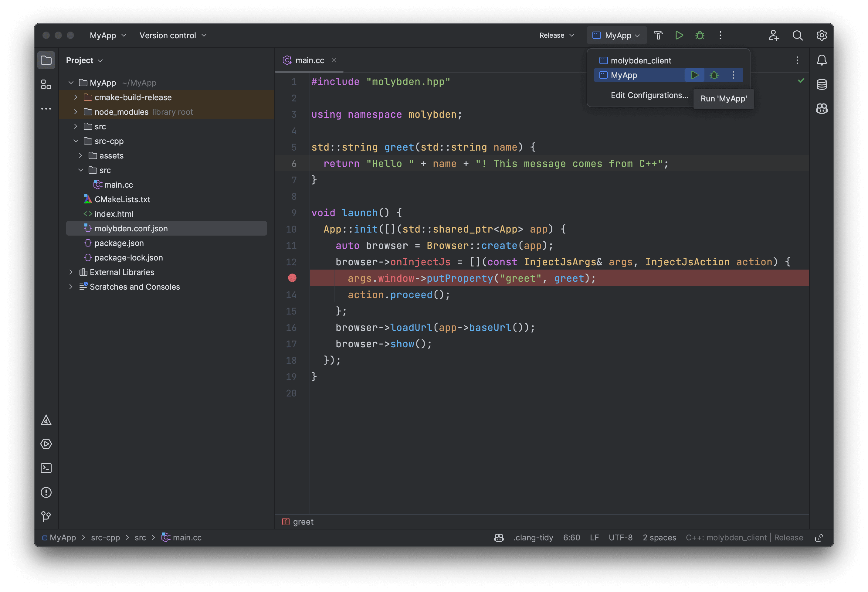Open the main.cc editor tab
The width and height of the screenshot is (868, 592).
point(308,60)
